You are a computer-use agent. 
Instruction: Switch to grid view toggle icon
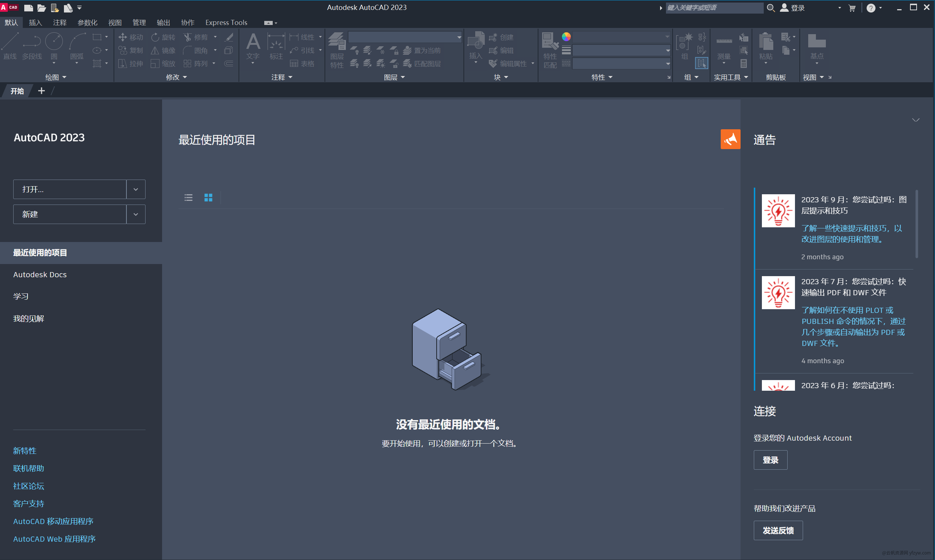click(208, 197)
